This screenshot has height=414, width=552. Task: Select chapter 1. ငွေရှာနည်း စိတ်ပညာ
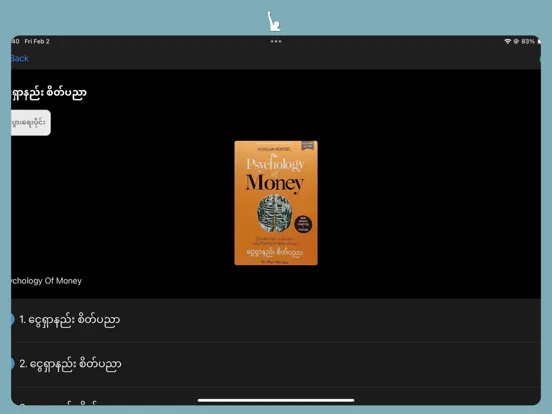[276, 320]
